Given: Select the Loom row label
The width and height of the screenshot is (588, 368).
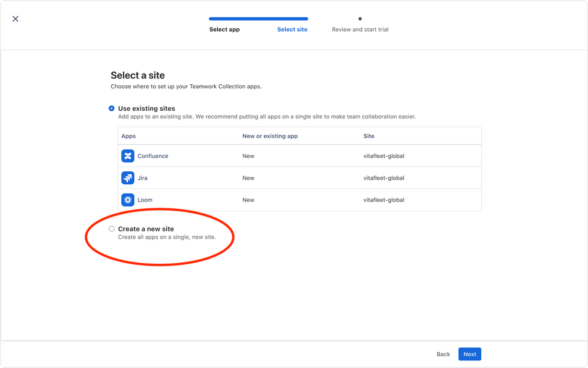Looking at the screenshot, I should 145,200.
